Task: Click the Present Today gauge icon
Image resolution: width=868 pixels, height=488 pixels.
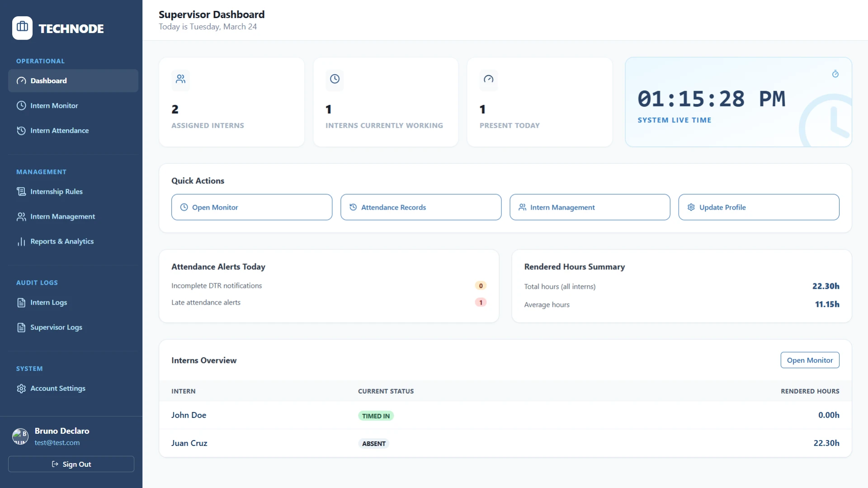Action: (489, 79)
